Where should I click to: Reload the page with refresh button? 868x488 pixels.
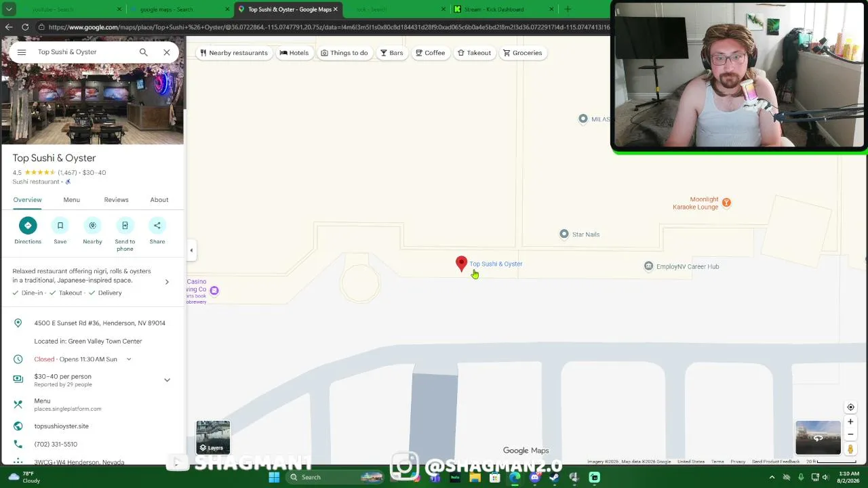[25, 27]
